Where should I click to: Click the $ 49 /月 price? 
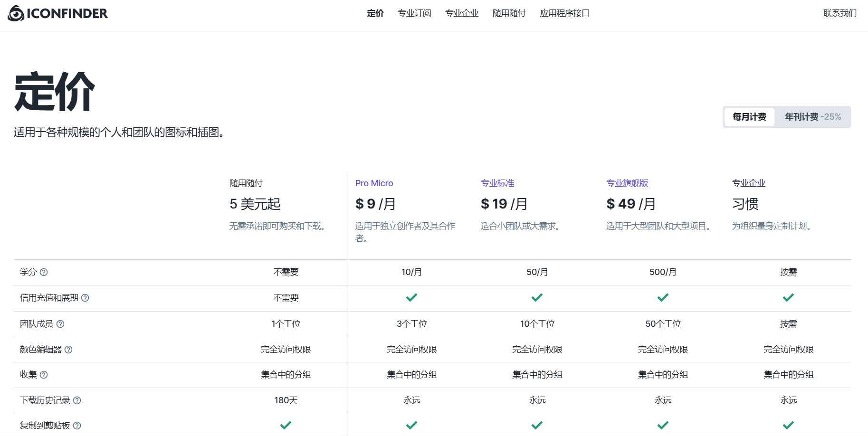pyautogui.click(x=631, y=204)
